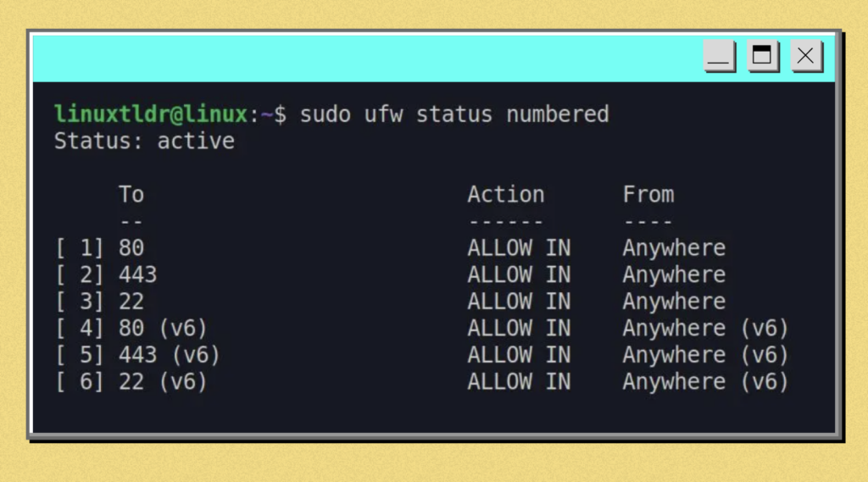This screenshot has width=868, height=482.
Task: Click the 'sudo ufw status numbered' command
Action: [454, 114]
